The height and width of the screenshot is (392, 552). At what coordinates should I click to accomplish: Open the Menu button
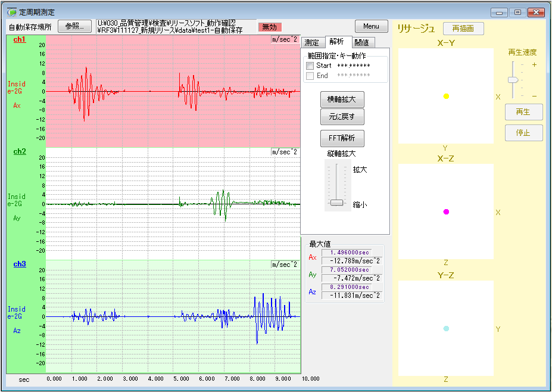point(372,26)
